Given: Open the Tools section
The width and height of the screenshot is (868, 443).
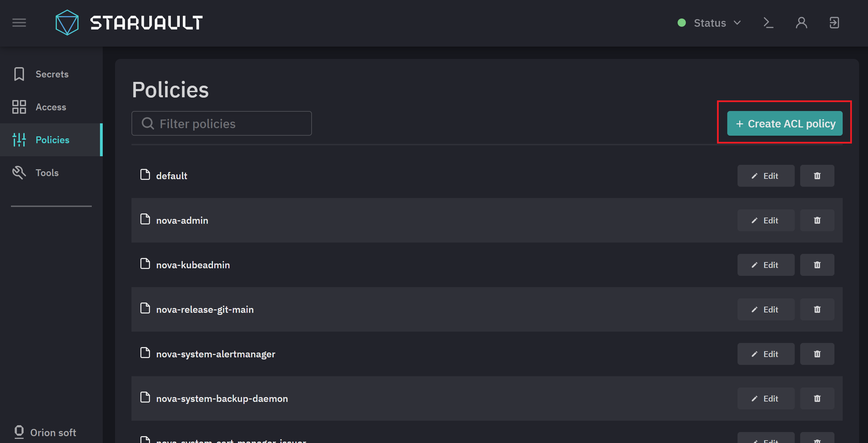Looking at the screenshot, I should 51,173.
